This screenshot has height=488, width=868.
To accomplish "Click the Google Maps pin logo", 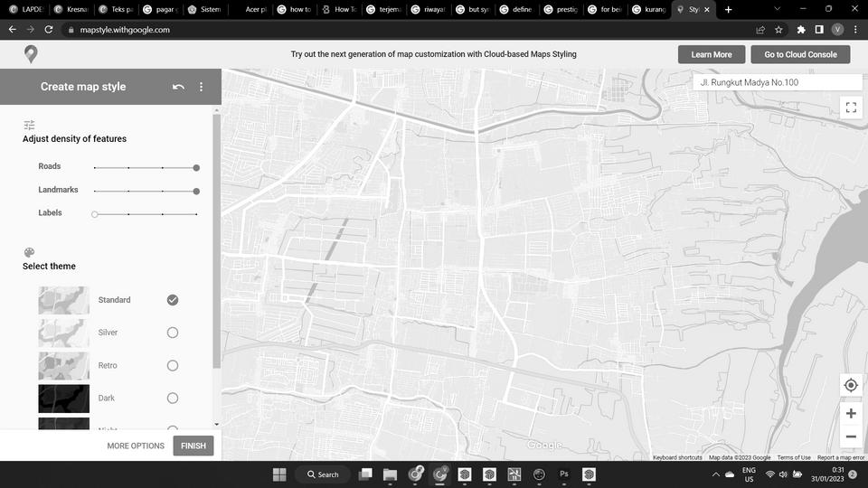I will click(31, 54).
